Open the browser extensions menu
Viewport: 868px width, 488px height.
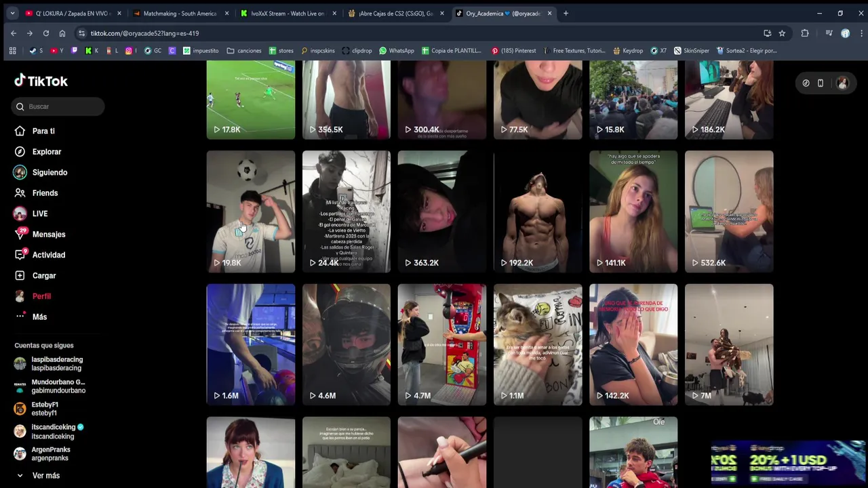(x=805, y=33)
